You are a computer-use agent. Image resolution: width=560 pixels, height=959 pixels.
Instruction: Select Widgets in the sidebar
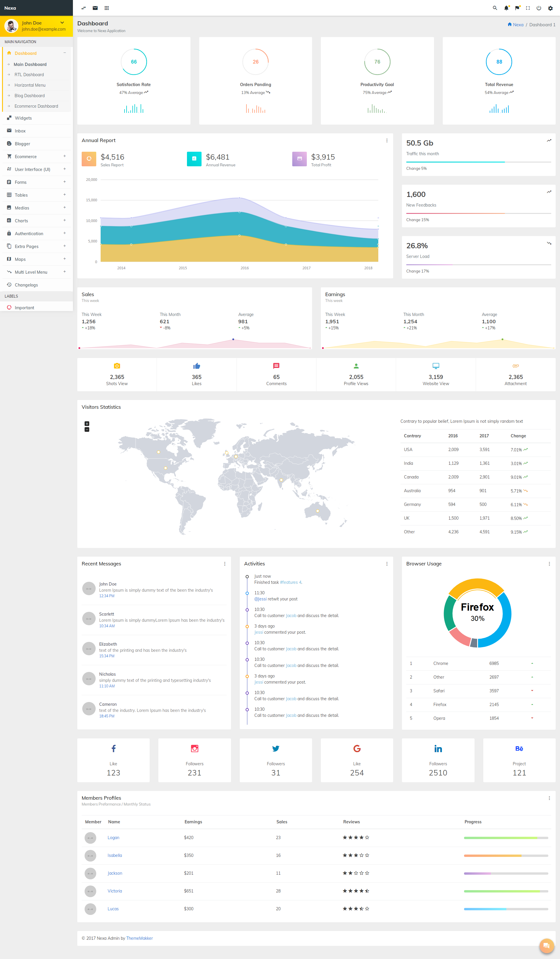point(23,118)
